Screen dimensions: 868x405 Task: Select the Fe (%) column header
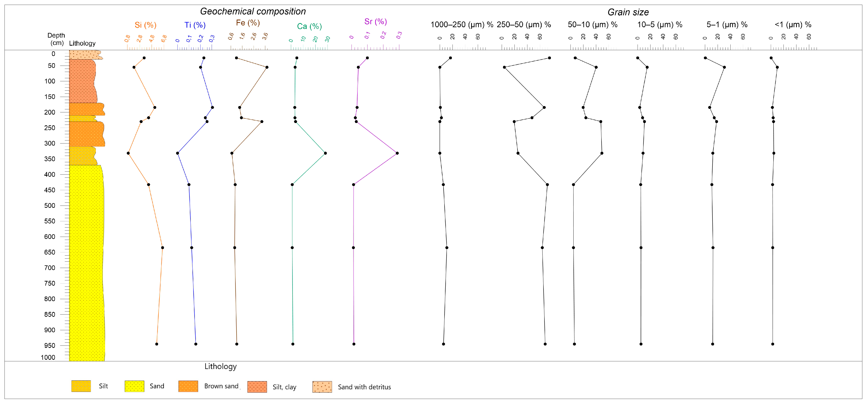pos(248,23)
